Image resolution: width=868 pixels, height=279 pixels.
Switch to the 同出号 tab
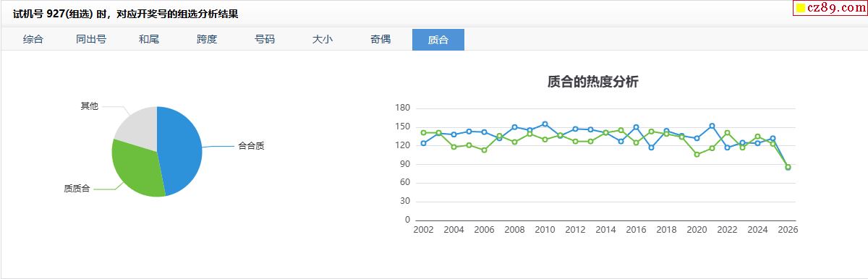click(91, 40)
